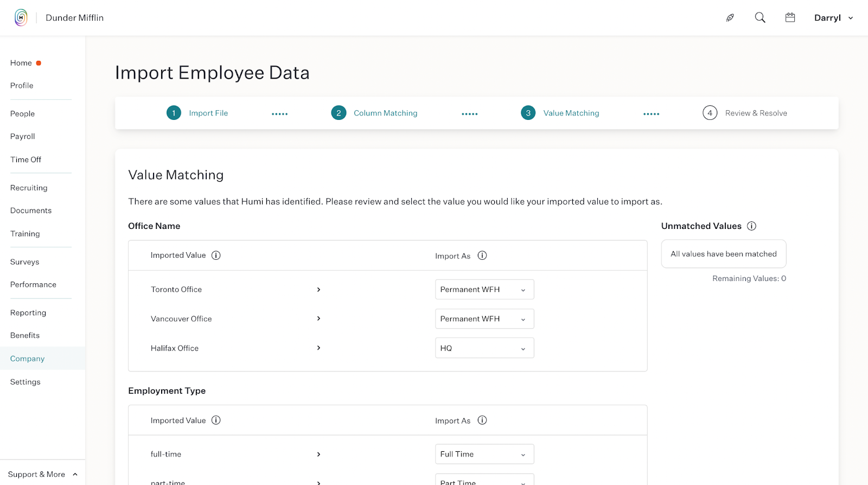This screenshot has height=485, width=868.
Task: Click Employment Type Import As info icon
Action: tap(482, 420)
